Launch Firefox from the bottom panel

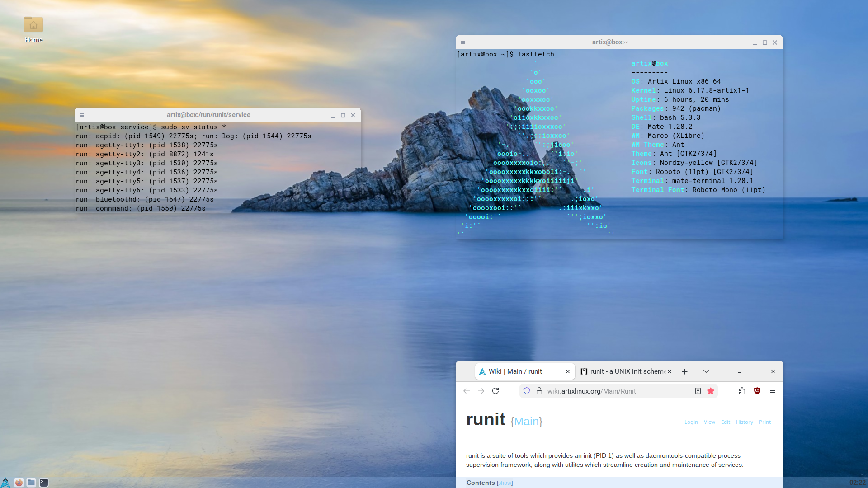(x=19, y=483)
